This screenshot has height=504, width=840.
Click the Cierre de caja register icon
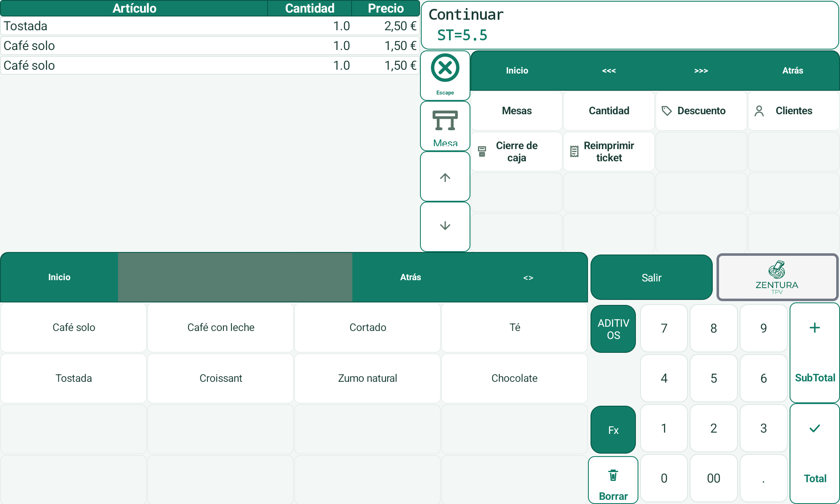482,152
